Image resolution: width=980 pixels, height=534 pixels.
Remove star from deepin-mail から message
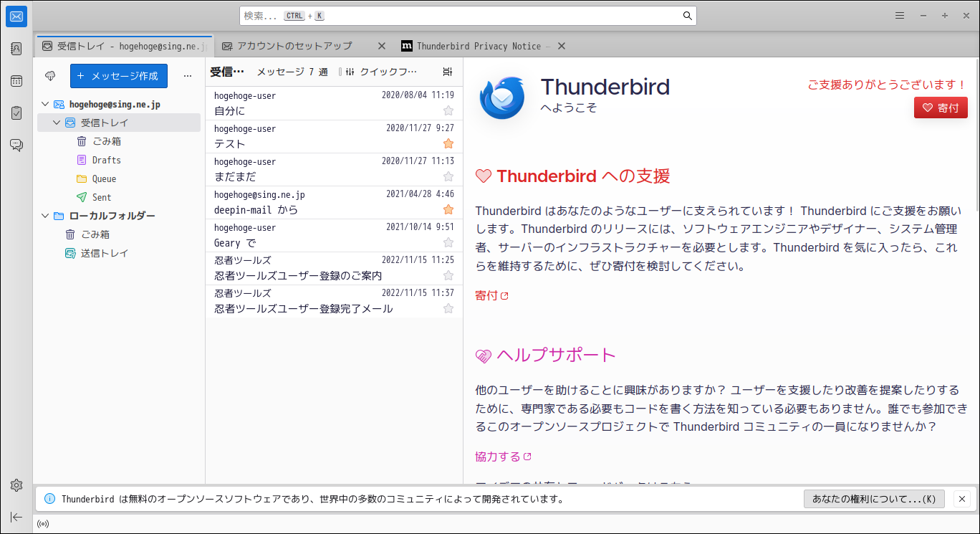click(x=448, y=209)
